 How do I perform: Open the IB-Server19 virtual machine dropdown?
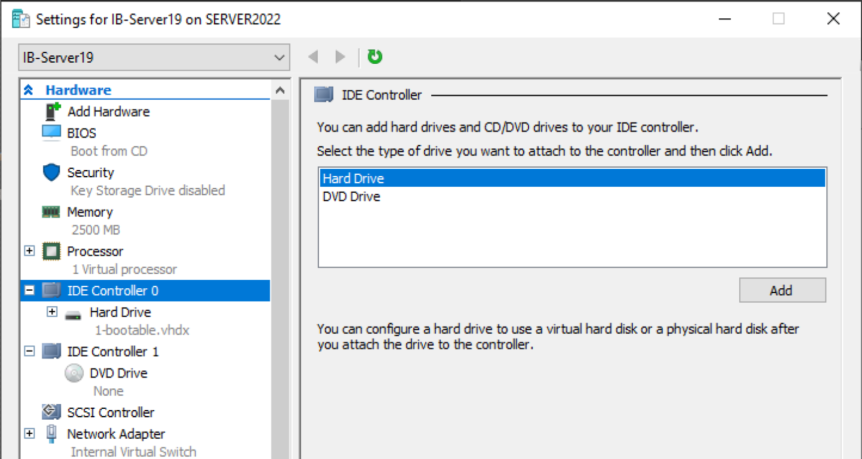pos(154,57)
